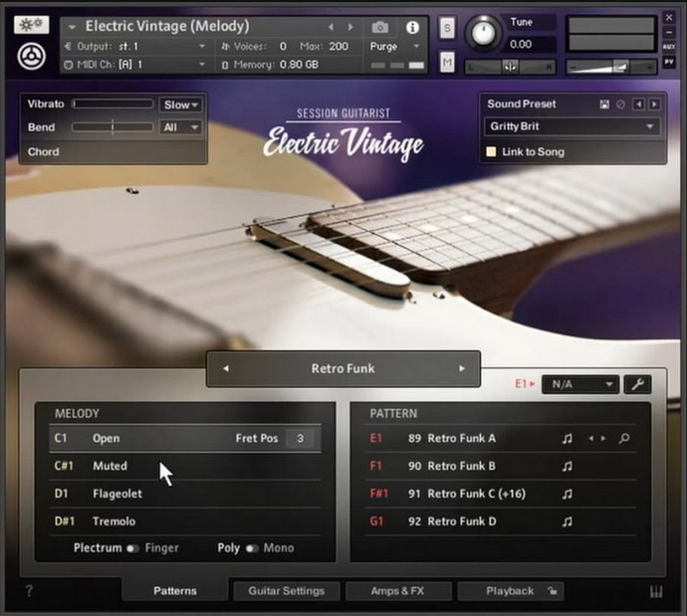Open the instrument info icon
The height and width of the screenshot is (616, 687).
412,28
